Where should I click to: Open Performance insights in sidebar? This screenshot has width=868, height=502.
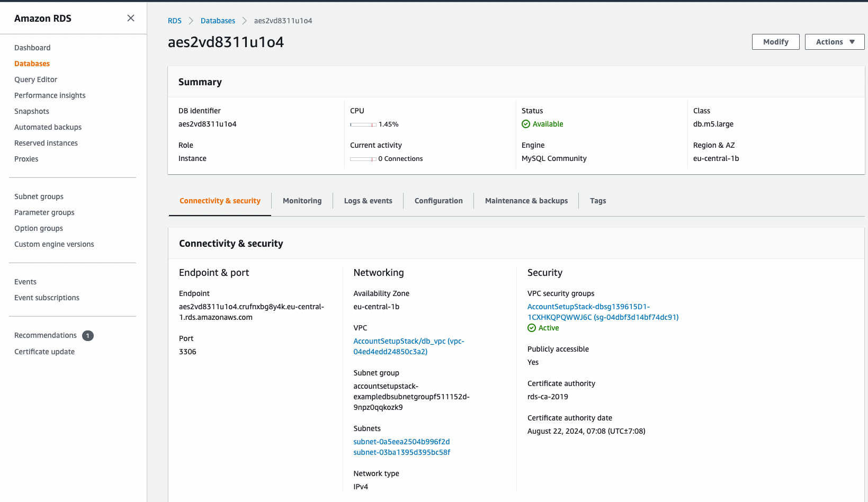point(50,95)
